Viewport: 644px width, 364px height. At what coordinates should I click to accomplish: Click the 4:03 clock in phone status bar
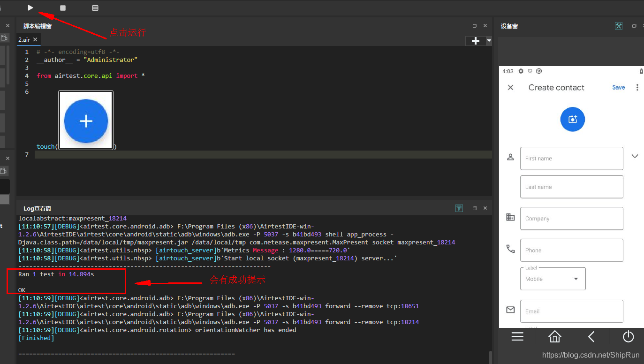508,71
